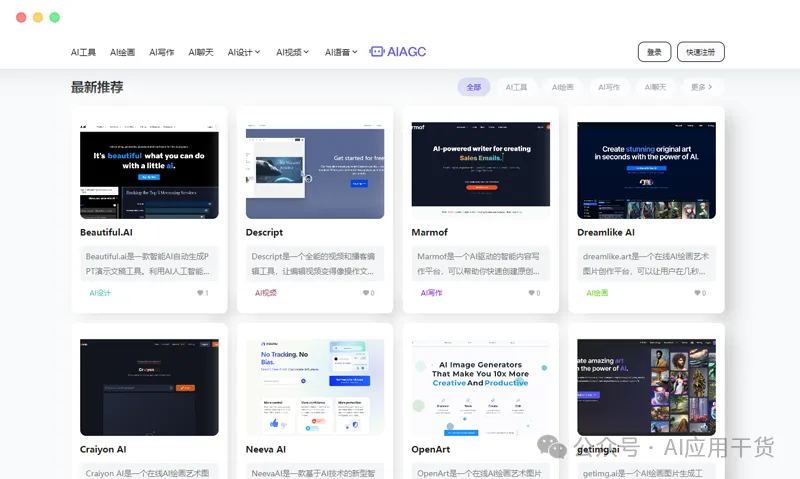This screenshot has width=800, height=479.
Task: Click the Craiyon AI description text
Action: (x=149, y=472)
